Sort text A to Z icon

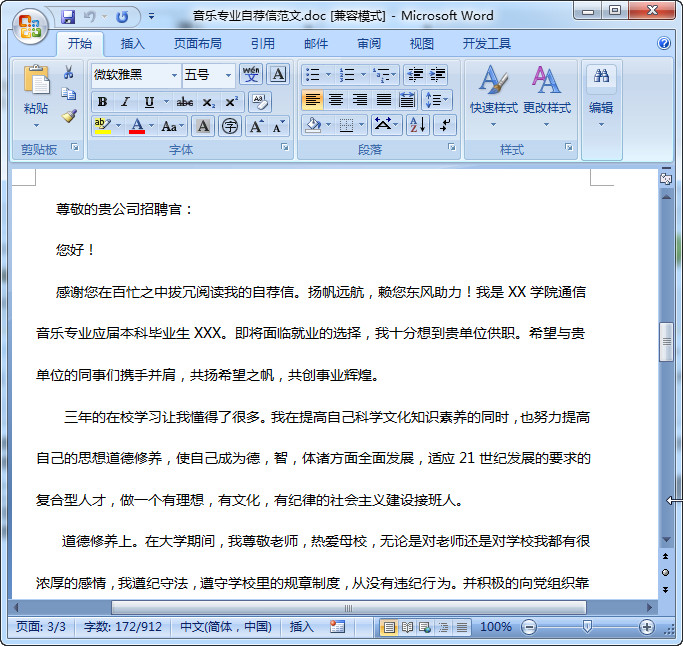[x=418, y=125]
